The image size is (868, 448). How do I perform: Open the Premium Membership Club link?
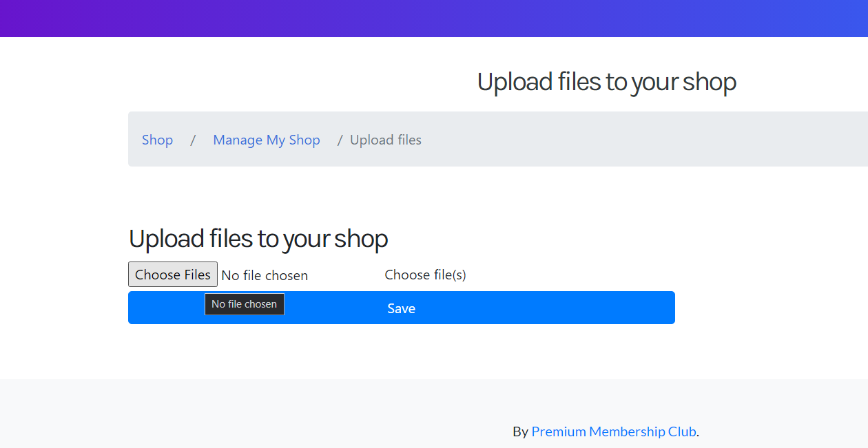pos(614,431)
